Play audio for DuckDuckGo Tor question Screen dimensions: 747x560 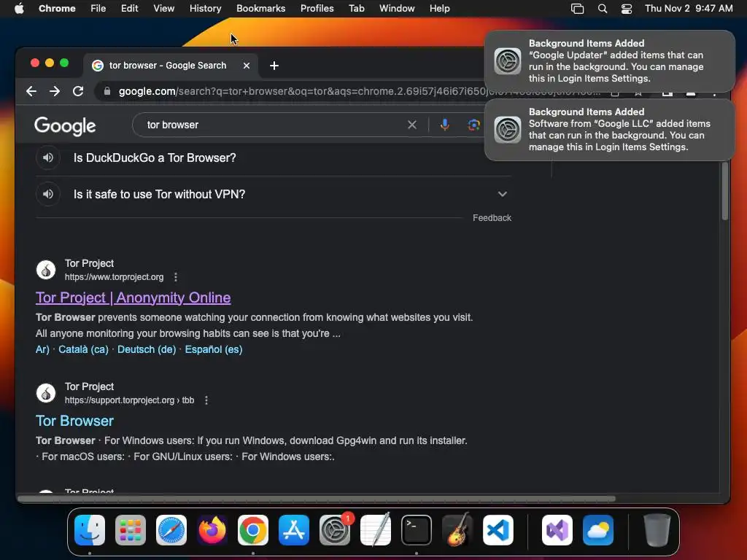click(x=48, y=157)
